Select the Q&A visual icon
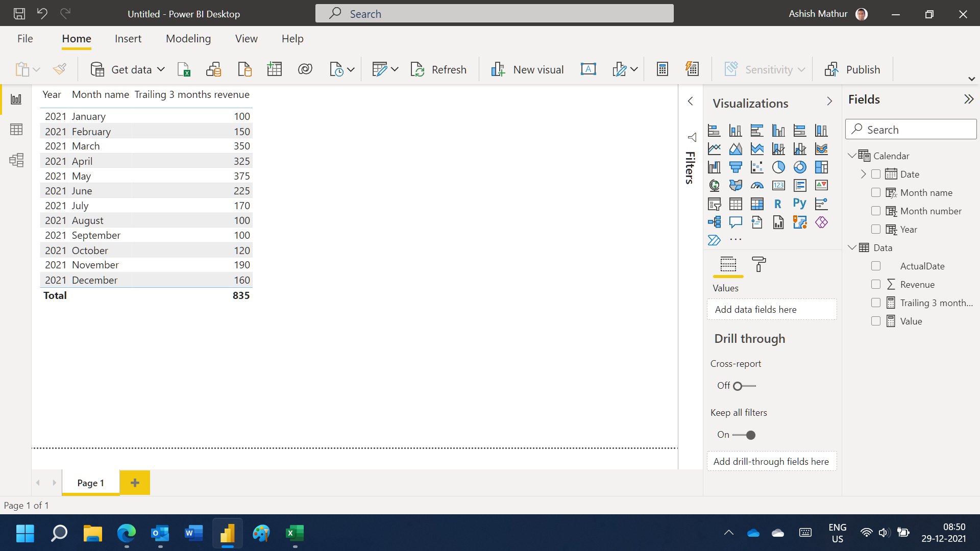980x551 pixels. [x=736, y=222]
